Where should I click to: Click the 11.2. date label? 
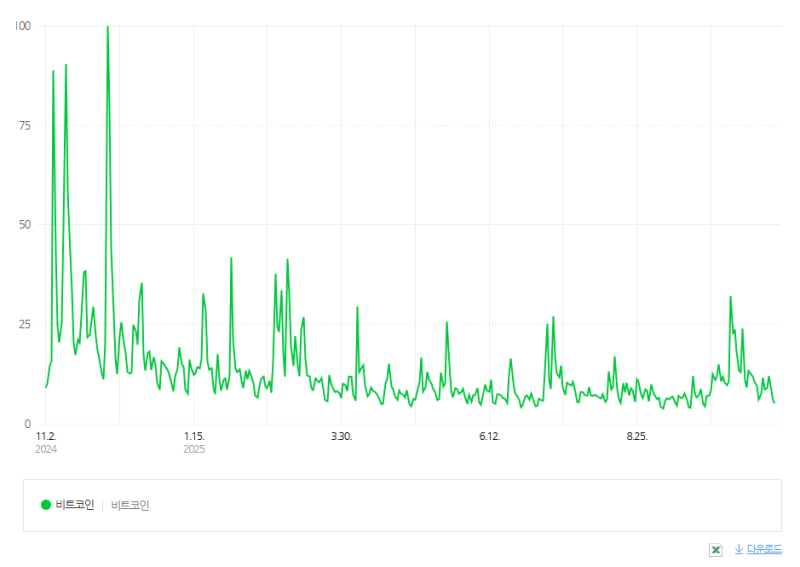point(46,436)
